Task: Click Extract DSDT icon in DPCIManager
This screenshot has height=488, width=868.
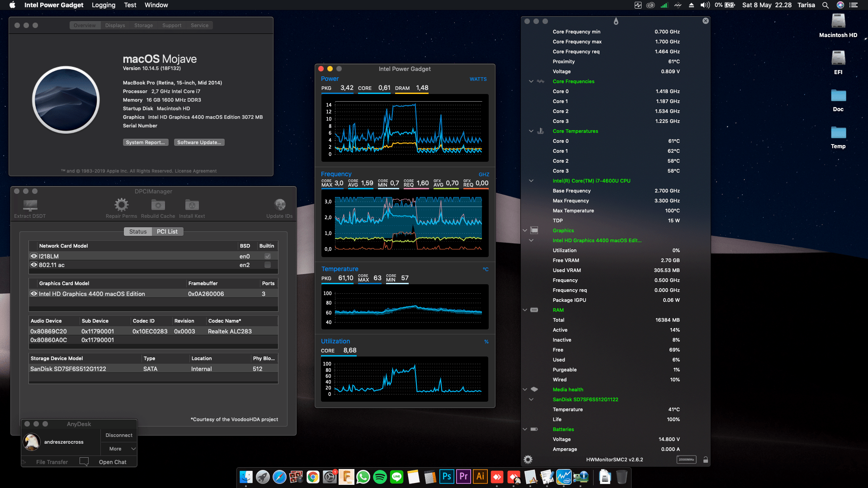Action: click(30, 205)
